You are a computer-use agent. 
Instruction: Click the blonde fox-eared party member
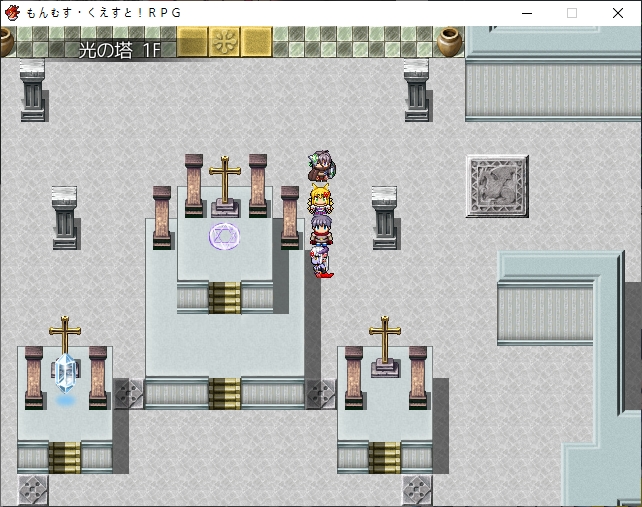[x=321, y=199]
